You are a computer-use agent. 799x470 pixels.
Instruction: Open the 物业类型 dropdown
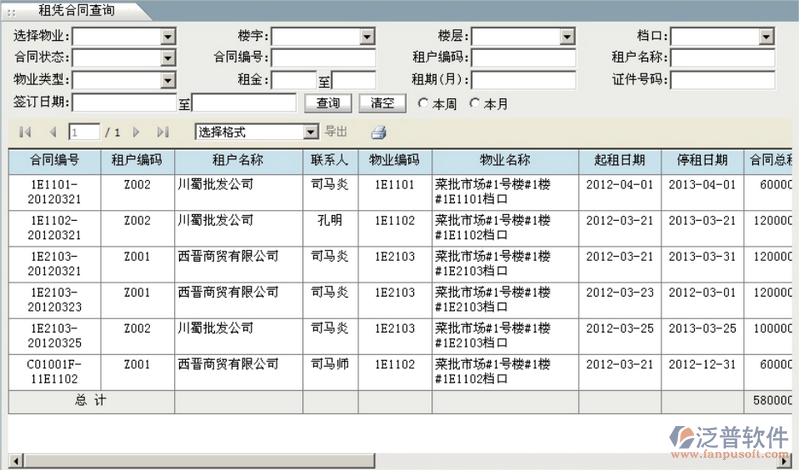click(x=168, y=80)
